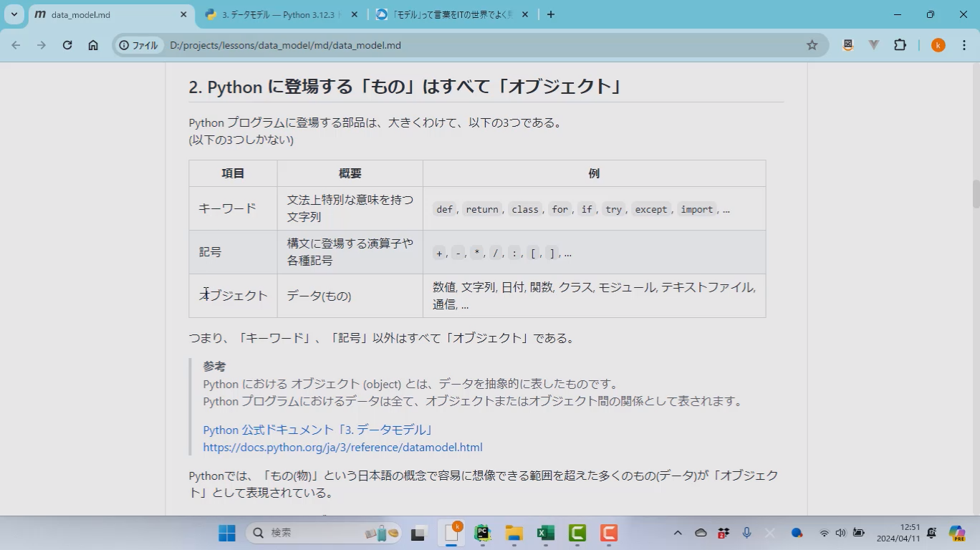Open the browser three-dot menu
The height and width of the screenshot is (550, 980).
tap(964, 45)
